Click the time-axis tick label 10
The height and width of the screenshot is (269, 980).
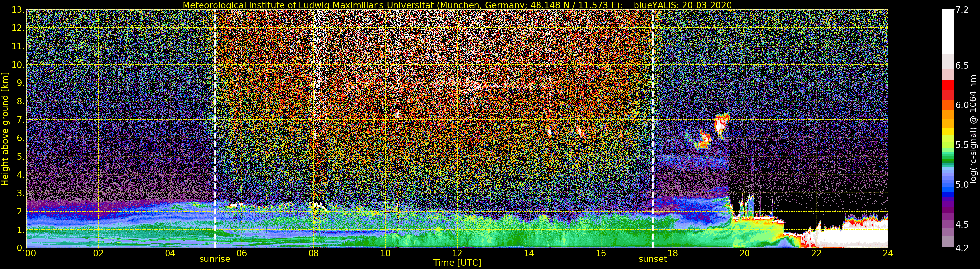(x=385, y=253)
